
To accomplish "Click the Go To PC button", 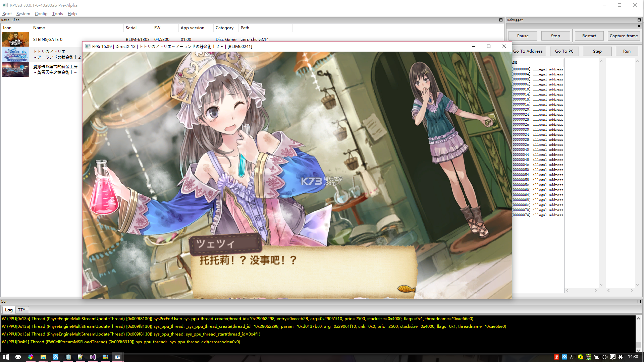I will 564,51.
